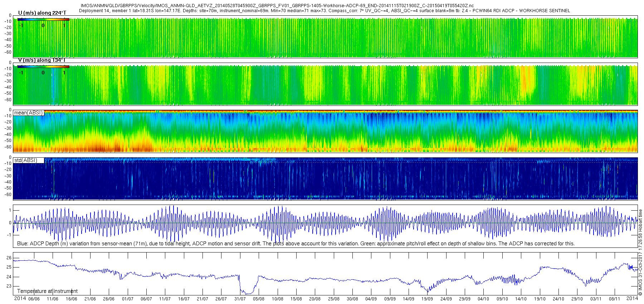
Task: Click the 15/08 date tick label
Action: [x=296, y=299]
